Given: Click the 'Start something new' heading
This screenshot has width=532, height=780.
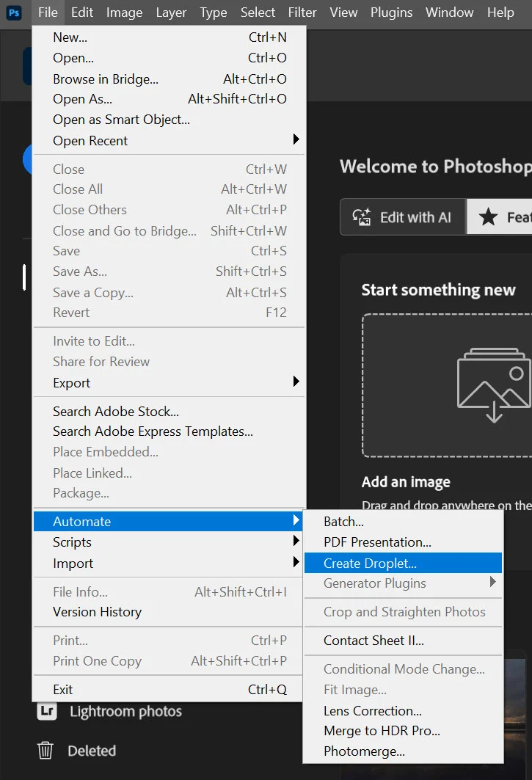Looking at the screenshot, I should click(438, 290).
